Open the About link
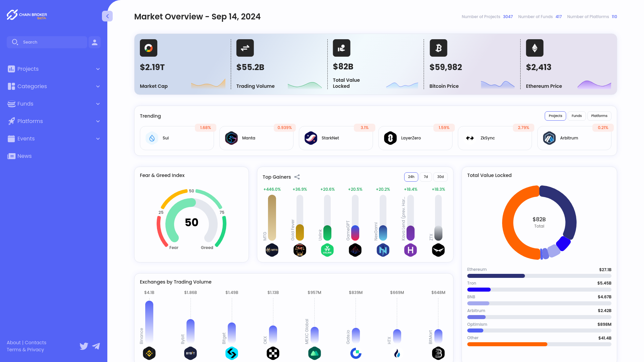The width and height of the screenshot is (644, 362). tap(14, 343)
